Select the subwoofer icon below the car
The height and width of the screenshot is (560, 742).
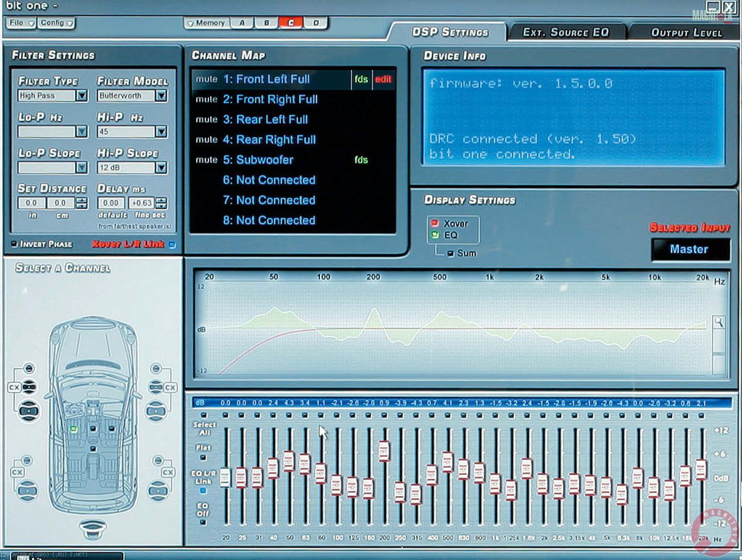[x=93, y=530]
